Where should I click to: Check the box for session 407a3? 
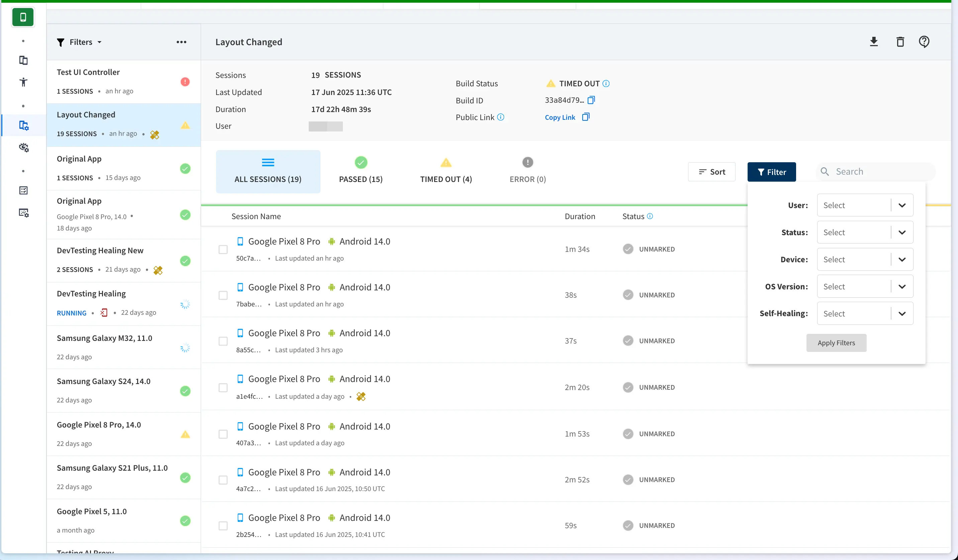pos(223,434)
